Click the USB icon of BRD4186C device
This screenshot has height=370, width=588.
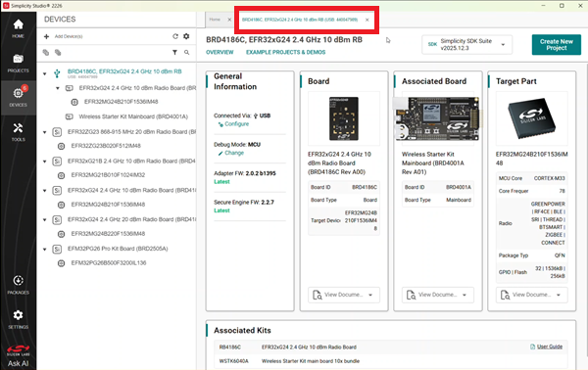[x=57, y=73]
